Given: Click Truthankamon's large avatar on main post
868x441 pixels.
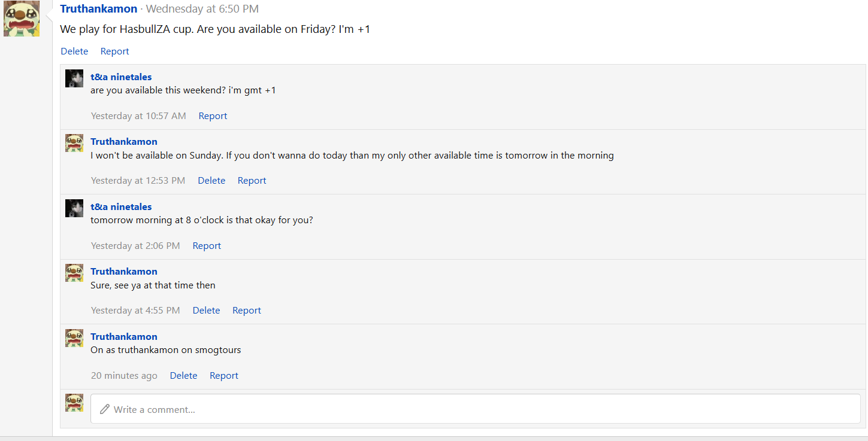Looking at the screenshot, I should (x=22, y=19).
